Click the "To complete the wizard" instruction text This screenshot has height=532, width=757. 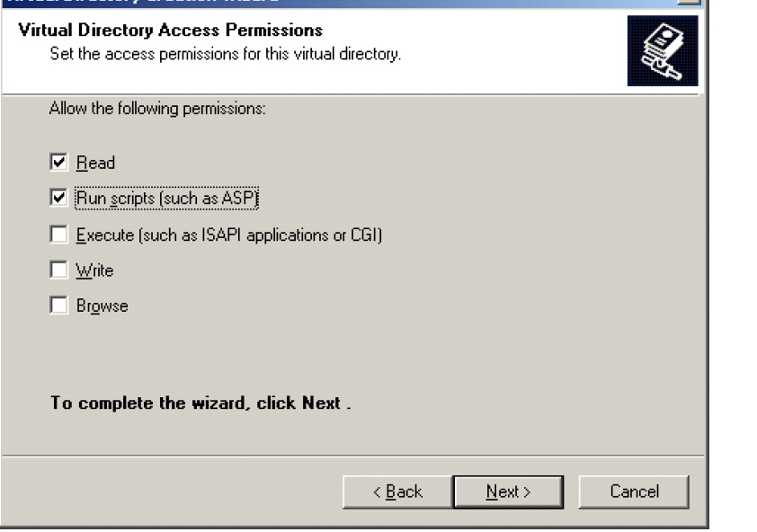[x=200, y=403]
